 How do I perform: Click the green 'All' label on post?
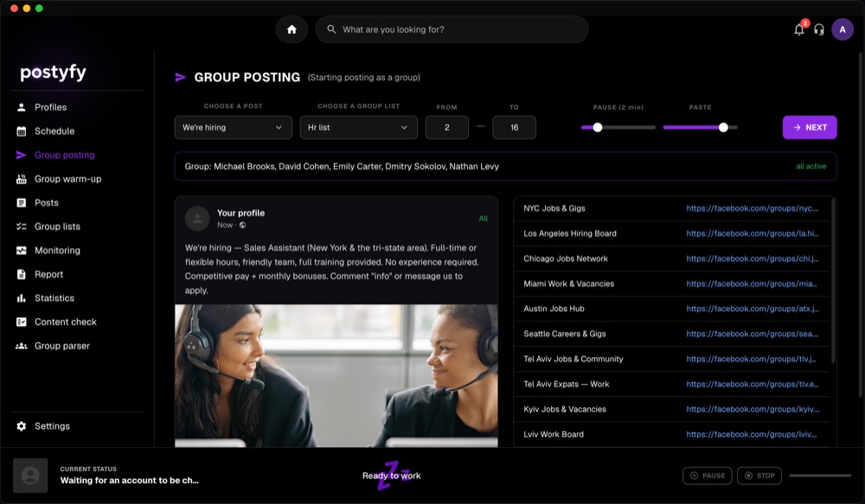[x=484, y=219]
